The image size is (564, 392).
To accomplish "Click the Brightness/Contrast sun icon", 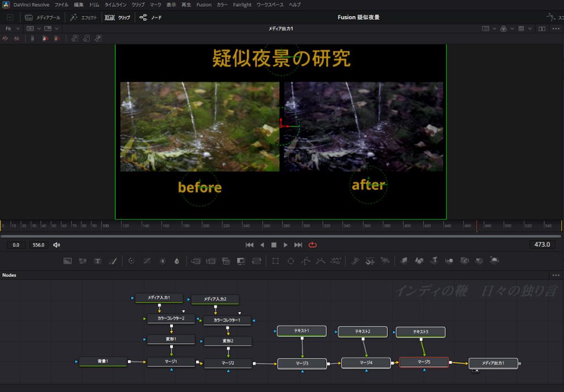I will (x=162, y=261).
